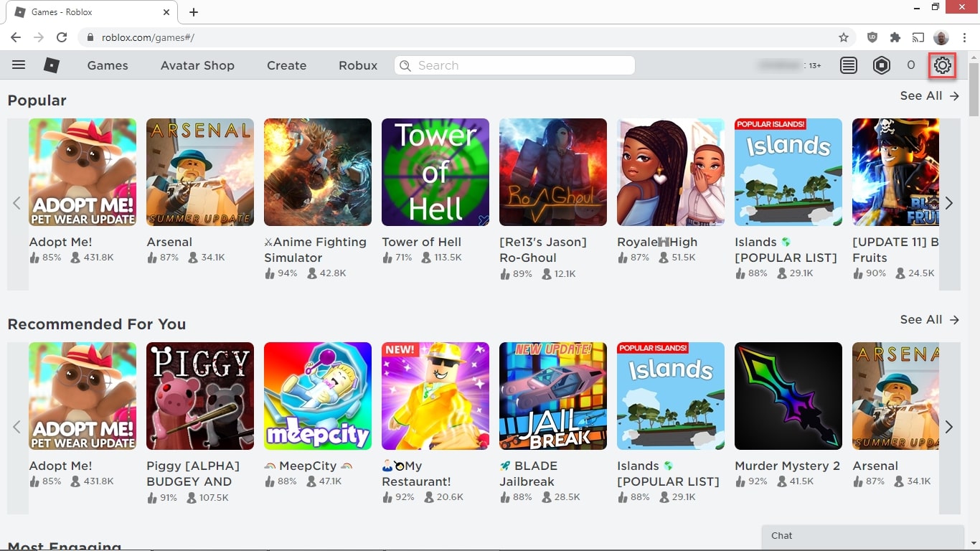
Task: Click See All for Recommended For You
Action: [x=930, y=320]
